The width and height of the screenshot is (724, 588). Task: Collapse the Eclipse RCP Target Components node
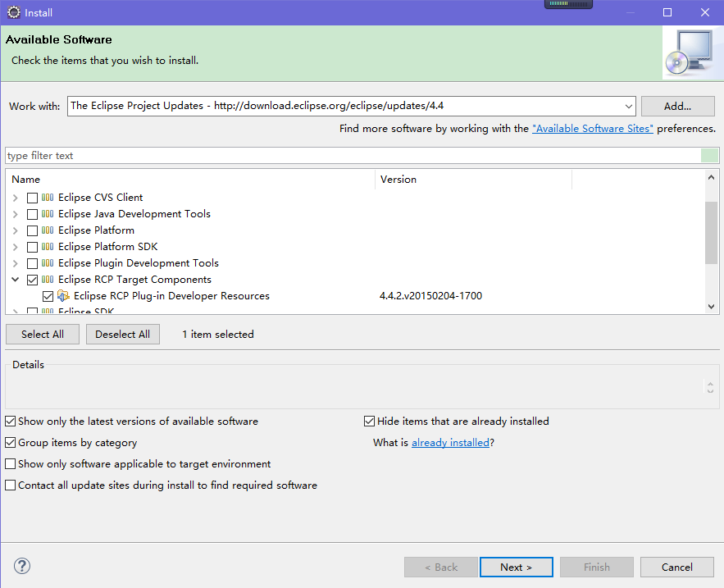click(16, 280)
